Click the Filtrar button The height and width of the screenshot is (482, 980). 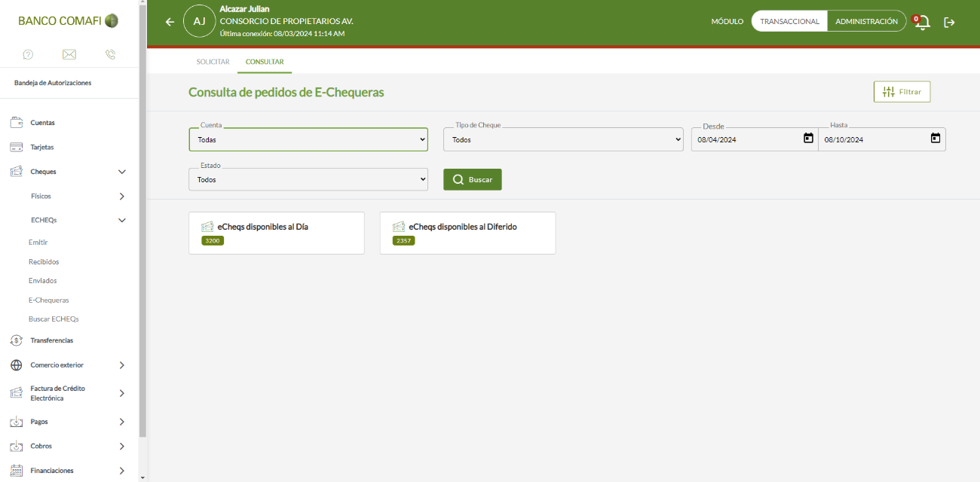tap(902, 92)
